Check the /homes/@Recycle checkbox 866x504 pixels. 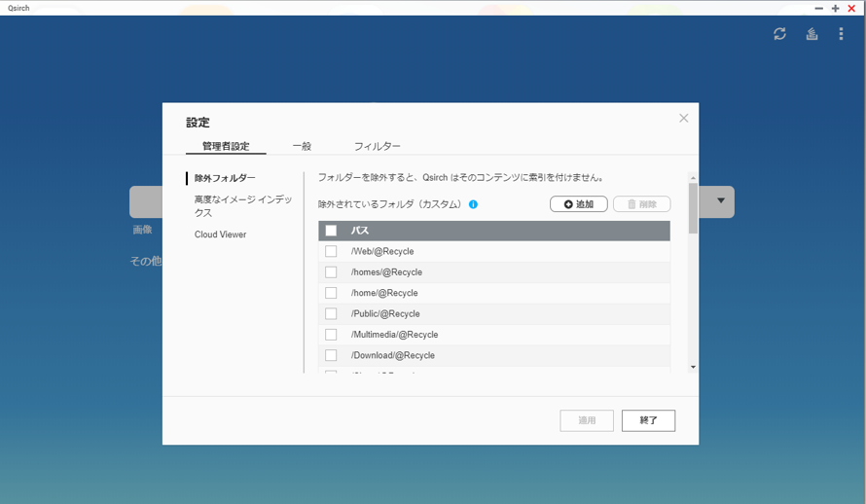[331, 272]
